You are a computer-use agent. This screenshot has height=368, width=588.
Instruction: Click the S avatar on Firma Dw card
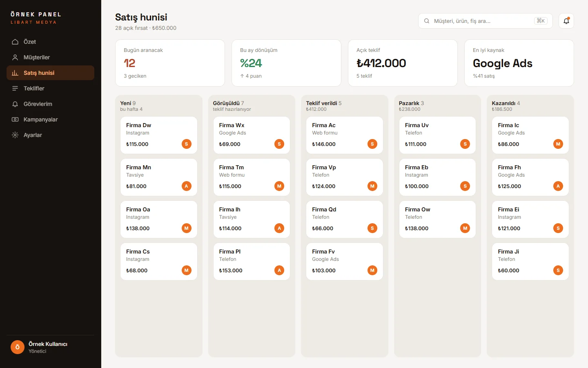tap(187, 144)
